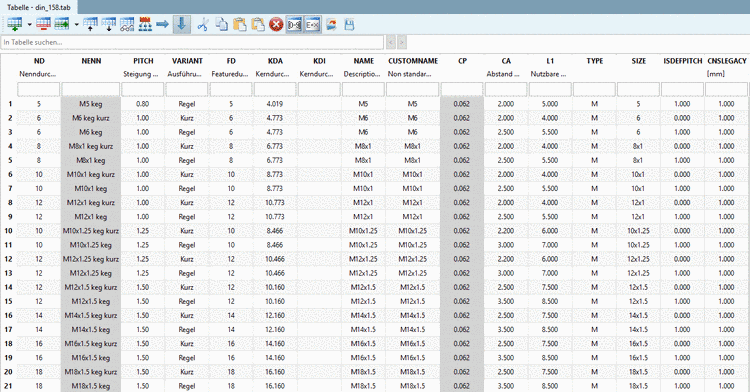Click the insert row icon with green plus

(14, 24)
